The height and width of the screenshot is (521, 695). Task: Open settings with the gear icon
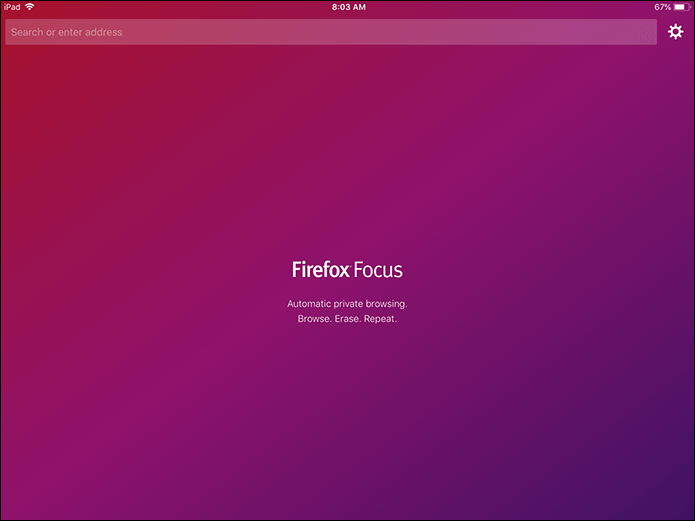tap(676, 32)
